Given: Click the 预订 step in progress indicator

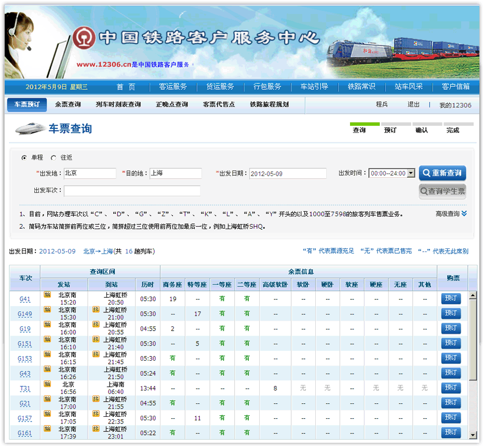Looking at the screenshot, I should click(x=390, y=130).
